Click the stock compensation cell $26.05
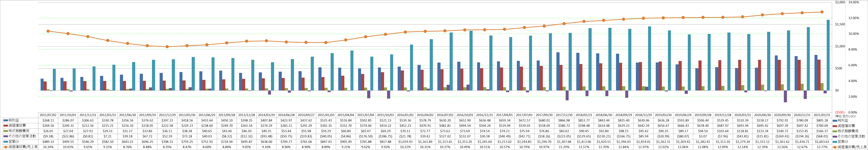The image size is (868, 150). (48, 131)
